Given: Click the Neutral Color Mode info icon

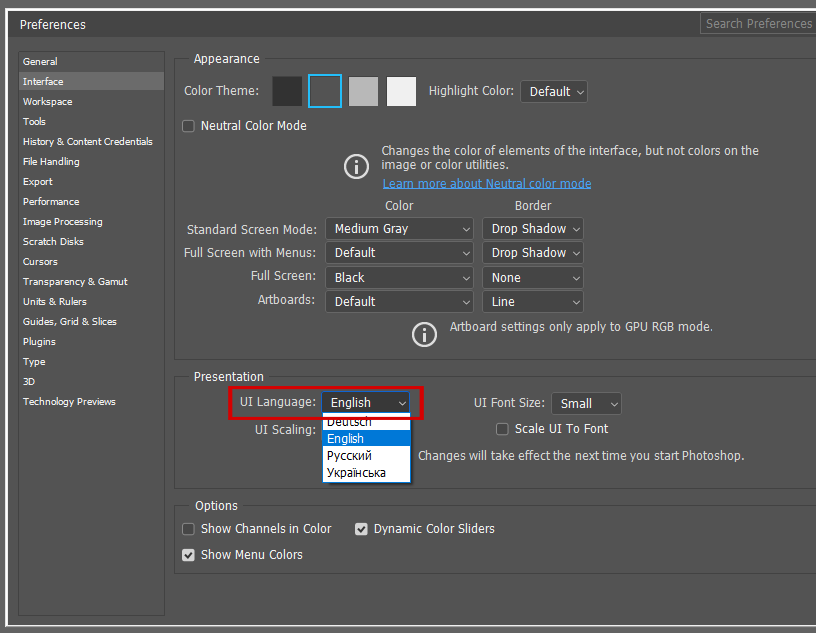Looking at the screenshot, I should [x=356, y=167].
